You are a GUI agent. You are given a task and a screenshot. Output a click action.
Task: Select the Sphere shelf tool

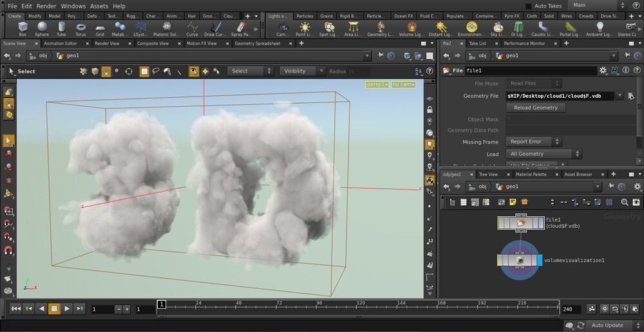click(x=42, y=28)
